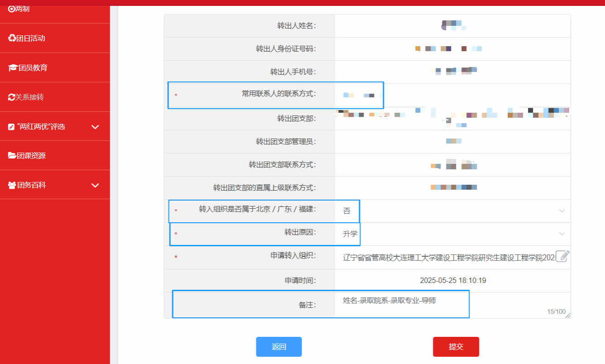Click the edit icon beside "两红两优"评选
This screenshot has width=605, height=364.
(12, 127)
